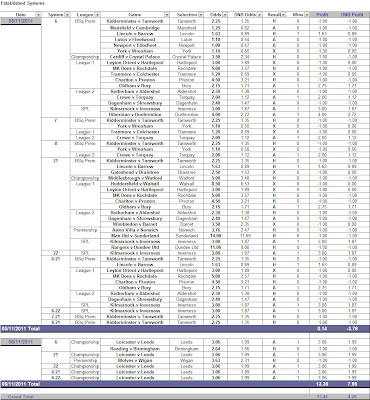
Task: Open the Wins column filter dropdown
Action: 307,15
